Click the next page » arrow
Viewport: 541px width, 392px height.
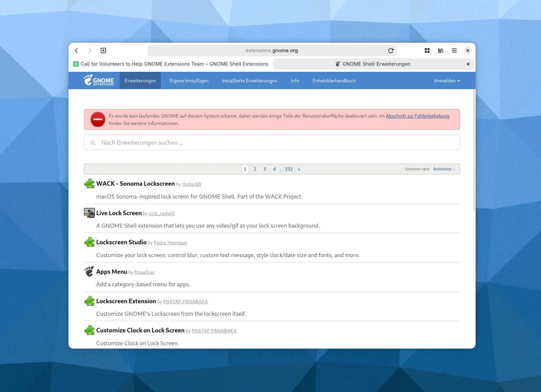(299, 169)
